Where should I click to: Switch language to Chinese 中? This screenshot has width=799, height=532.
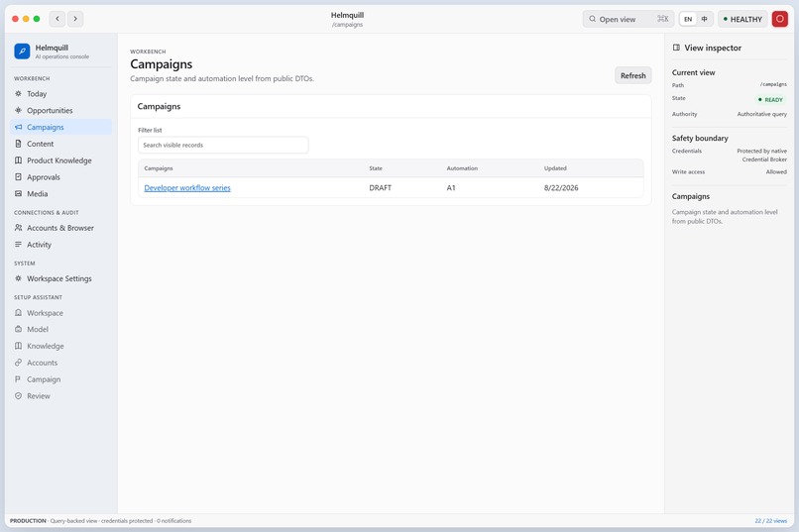coord(704,19)
